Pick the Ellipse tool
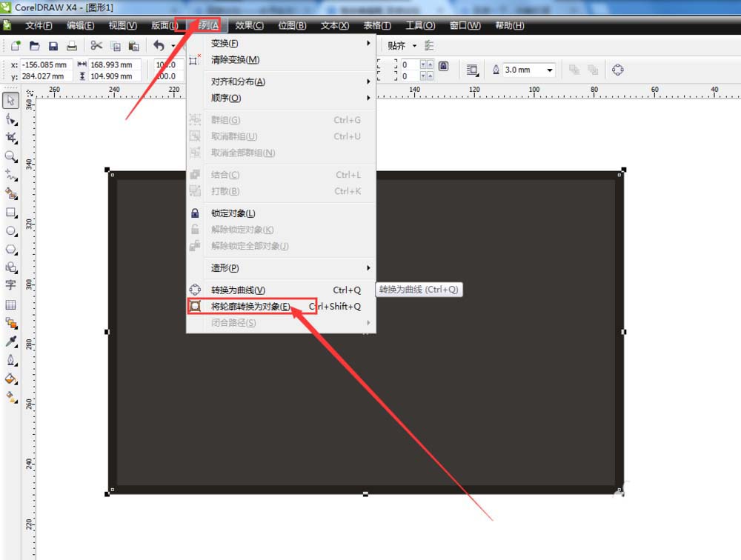 pyautogui.click(x=11, y=230)
